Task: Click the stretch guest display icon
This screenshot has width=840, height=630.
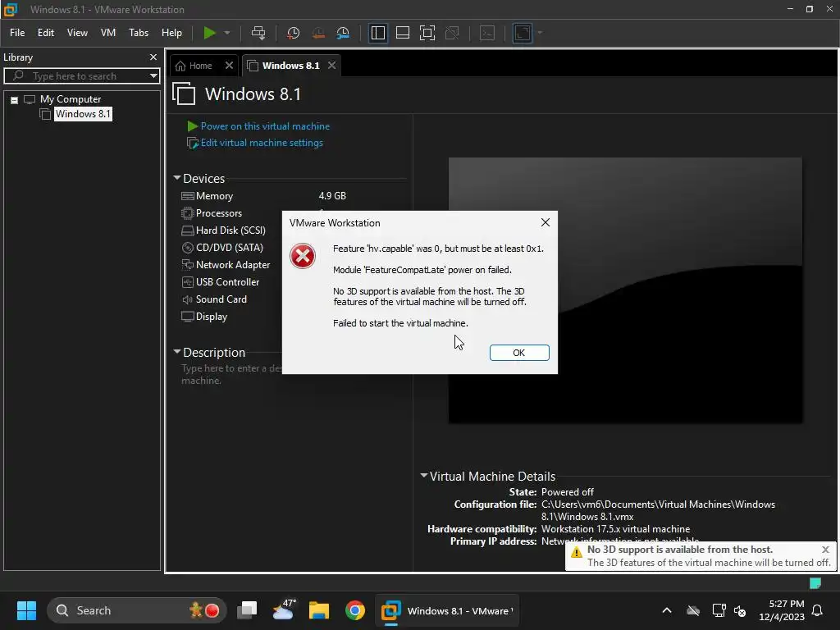Action: (523, 33)
